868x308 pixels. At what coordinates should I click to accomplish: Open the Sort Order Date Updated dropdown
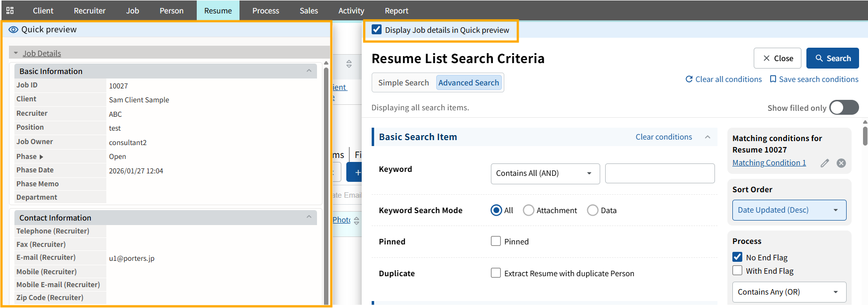[x=789, y=210]
